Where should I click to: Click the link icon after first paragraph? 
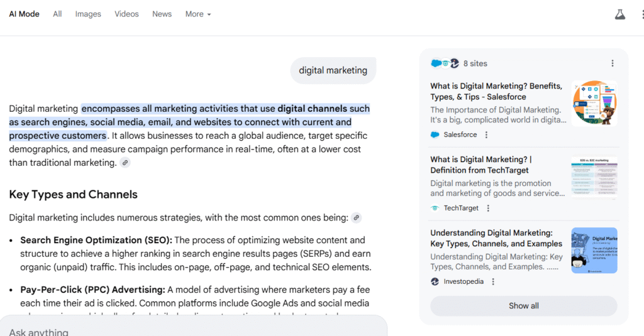[x=125, y=163]
